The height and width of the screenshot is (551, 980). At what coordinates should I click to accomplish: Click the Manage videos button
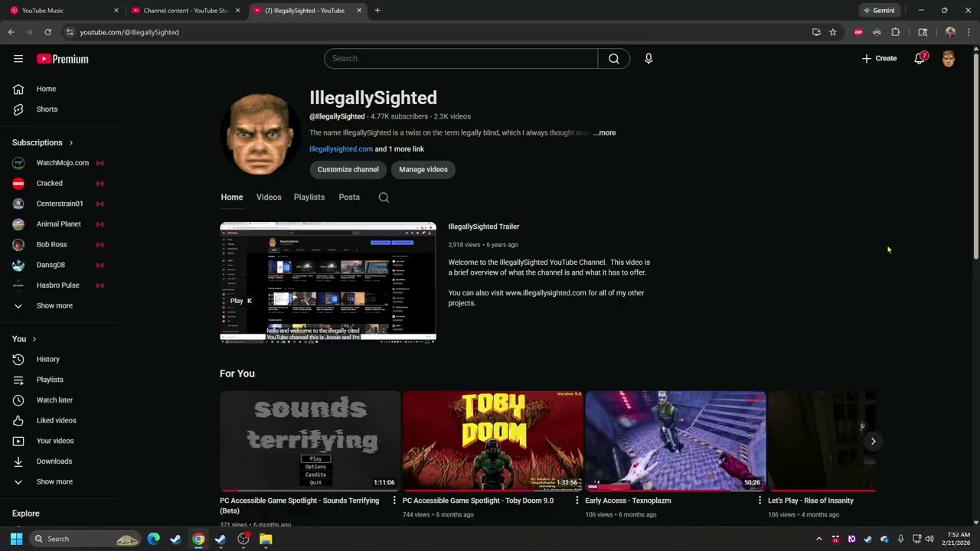point(423,170)
